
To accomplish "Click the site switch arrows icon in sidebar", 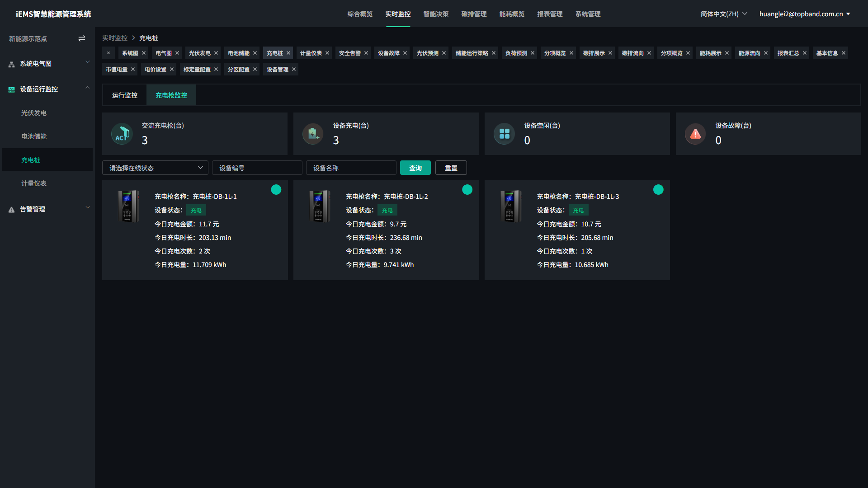I will [82, 39].
